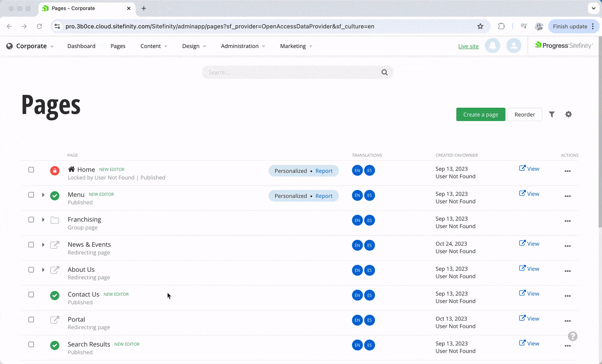Open the Pages settings gear icon
This screenshot has height=364, width=602.
[x=568, y=114]
